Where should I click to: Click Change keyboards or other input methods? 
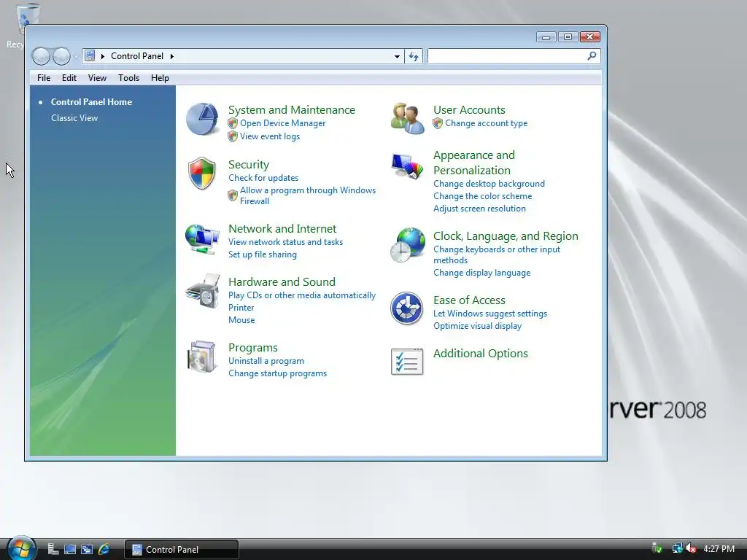pyautogui.click(x=496, y=254)
